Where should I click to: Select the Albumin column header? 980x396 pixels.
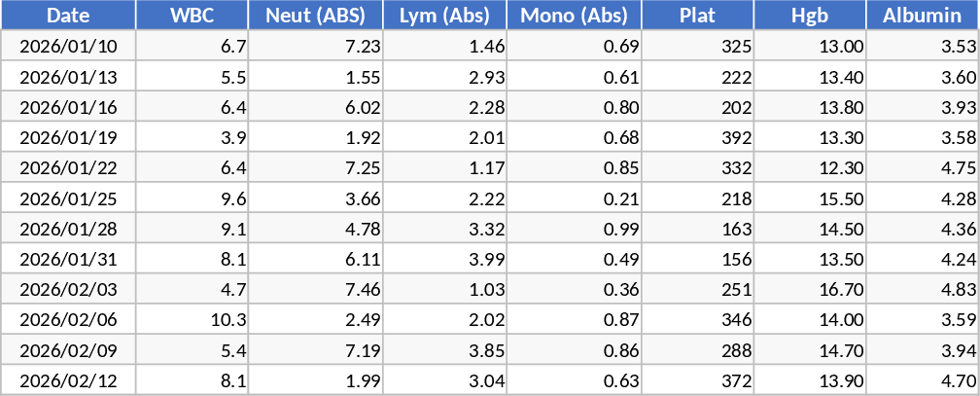pyautogui.click(x=922, y=15)
